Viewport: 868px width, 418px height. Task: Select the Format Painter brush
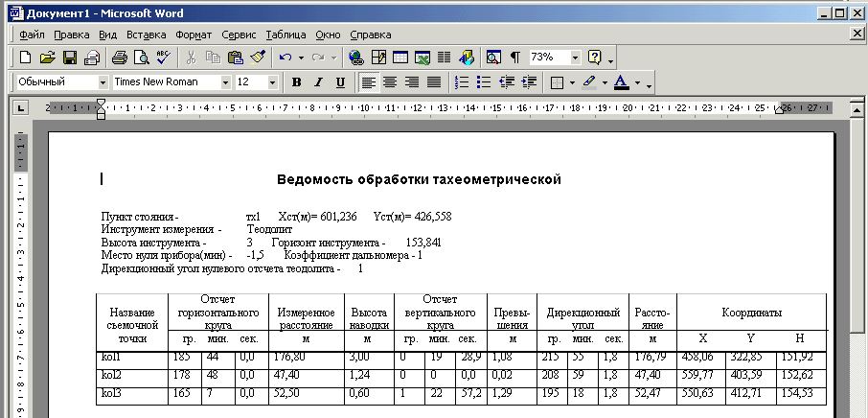(x=258, y=58)
